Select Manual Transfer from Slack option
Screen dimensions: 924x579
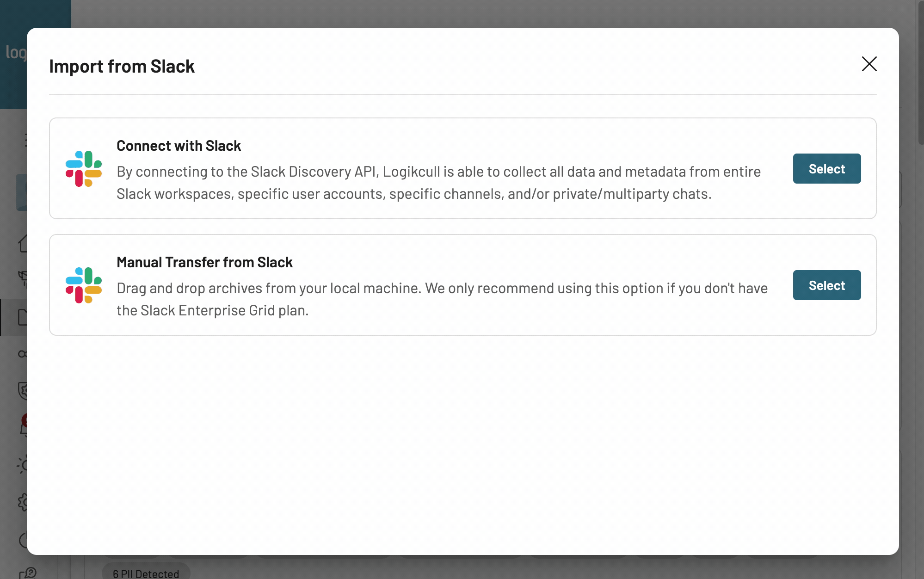826,285
